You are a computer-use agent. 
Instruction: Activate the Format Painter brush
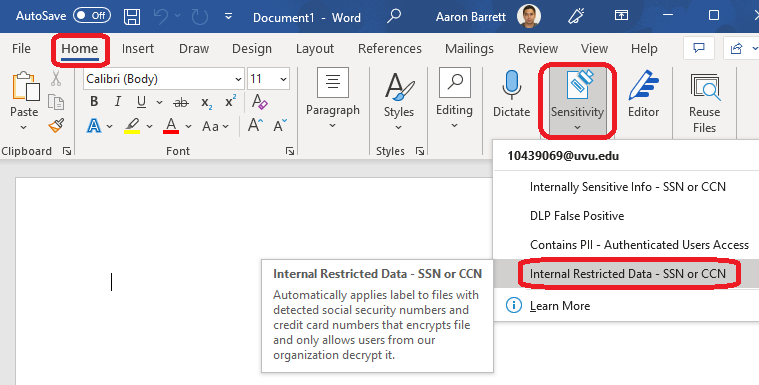[x=56, y=125]
